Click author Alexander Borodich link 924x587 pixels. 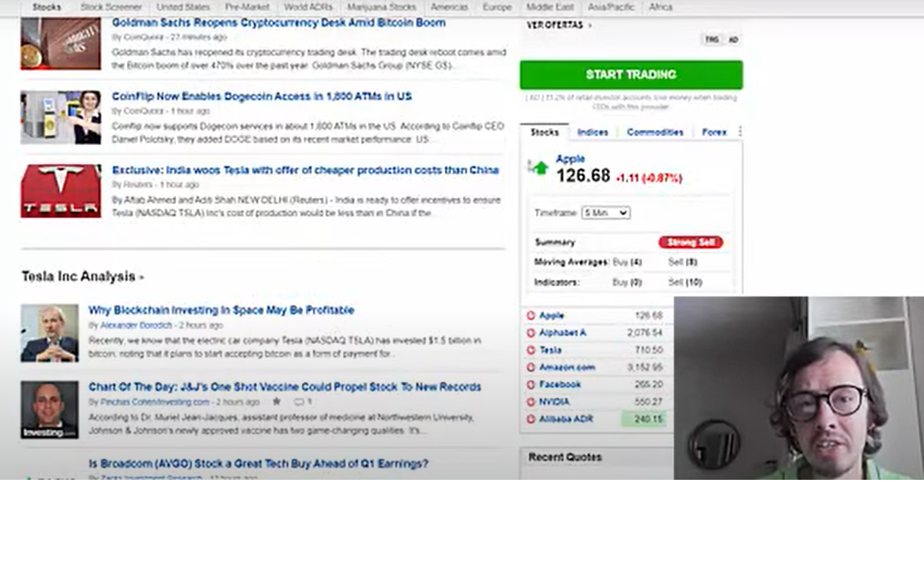pos(136,325)
